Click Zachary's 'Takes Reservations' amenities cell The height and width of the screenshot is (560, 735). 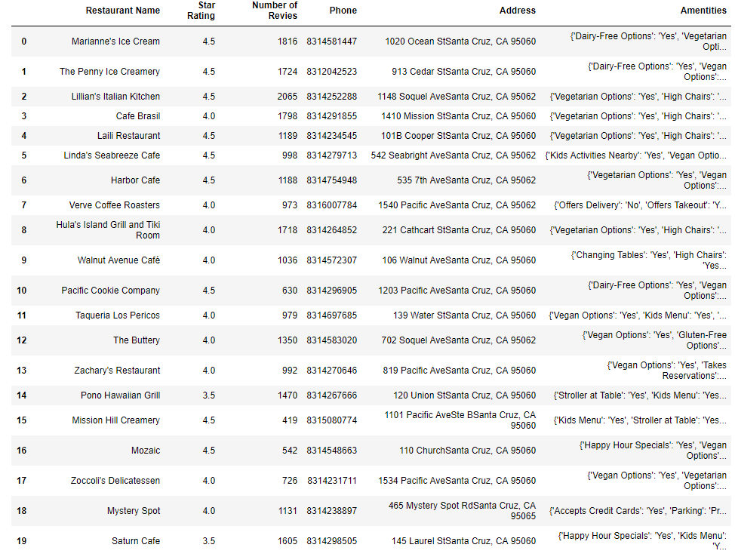click(666, 371)
